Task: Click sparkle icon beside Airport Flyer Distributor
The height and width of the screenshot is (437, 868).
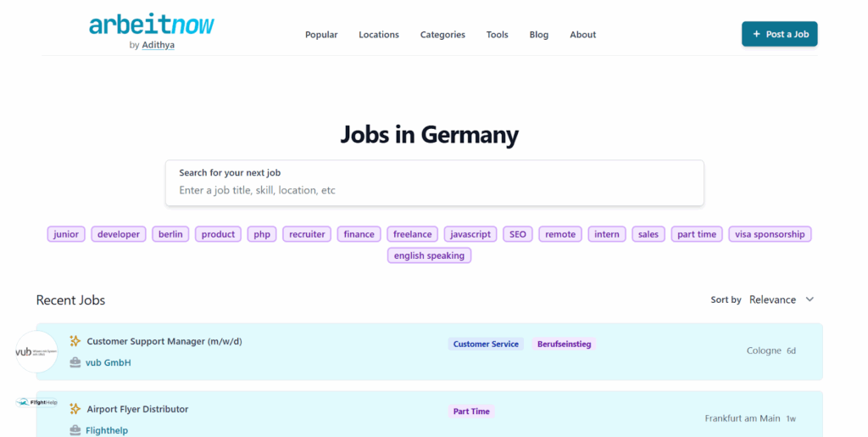Action: [x=75, y=409]
